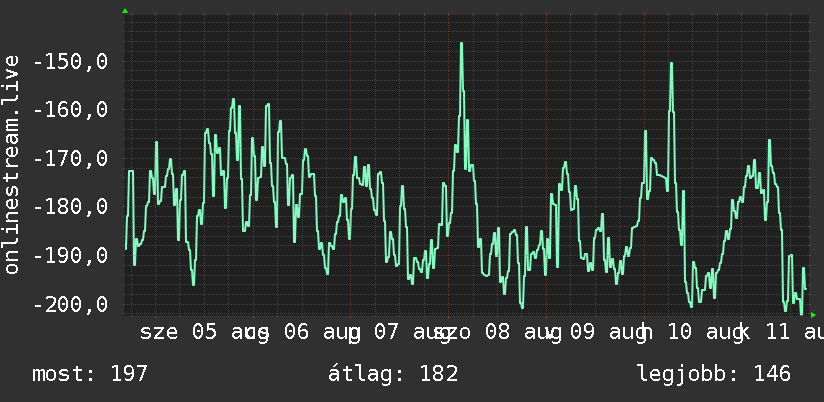
Task: Click the 'átlag: 182' average value
Action: (x=393, y=374)
